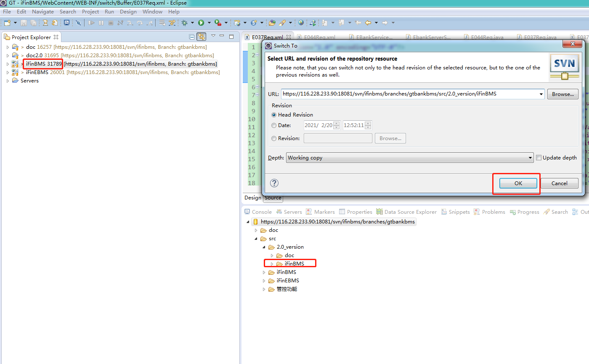Click the yellow Back navigation arrow
Screen dimensions: 589x364
click(x=368, y=23)
